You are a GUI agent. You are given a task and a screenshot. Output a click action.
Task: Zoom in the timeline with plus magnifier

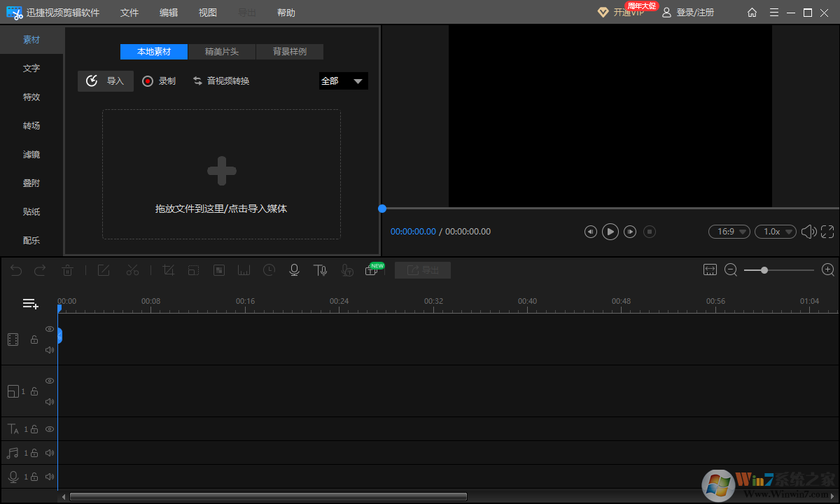tap(828, 269)
